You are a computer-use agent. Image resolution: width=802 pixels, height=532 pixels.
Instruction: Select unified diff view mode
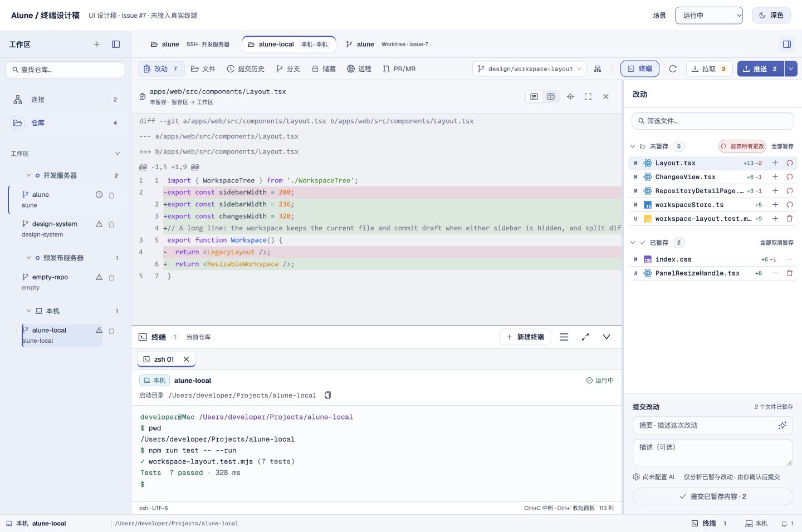[534, 97]
